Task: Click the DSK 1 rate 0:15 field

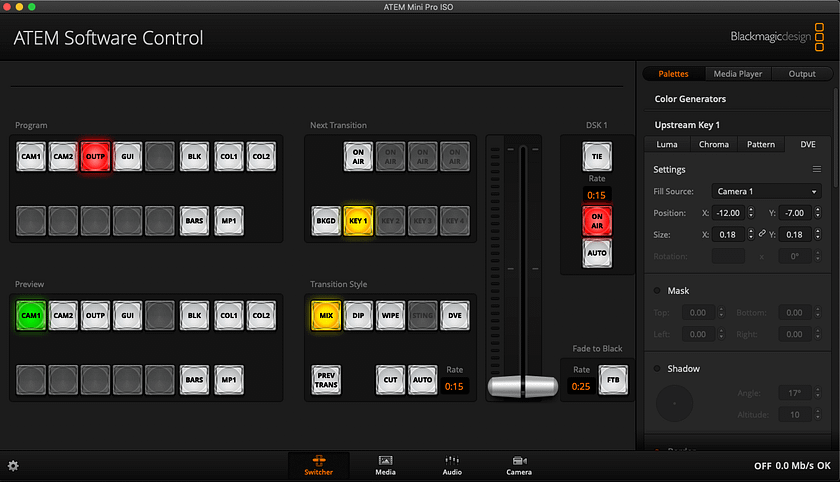Action: tap(596, 195)
